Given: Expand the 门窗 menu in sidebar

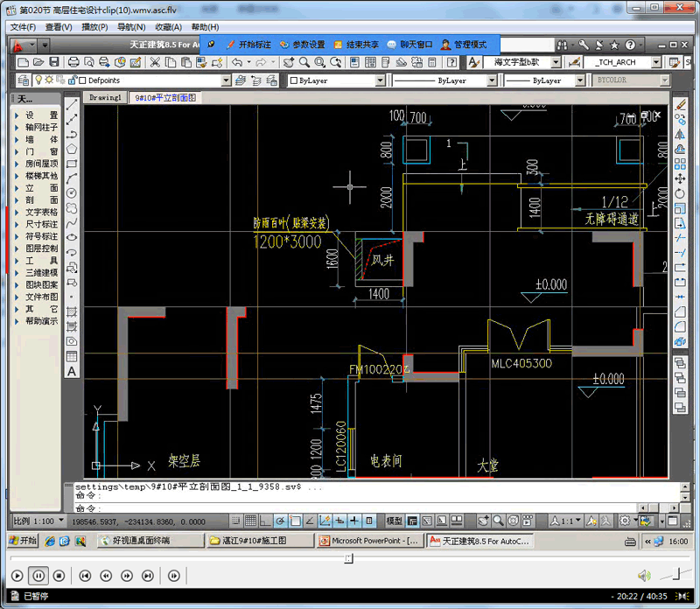Looking at the screenshot, I should (41, 151).
